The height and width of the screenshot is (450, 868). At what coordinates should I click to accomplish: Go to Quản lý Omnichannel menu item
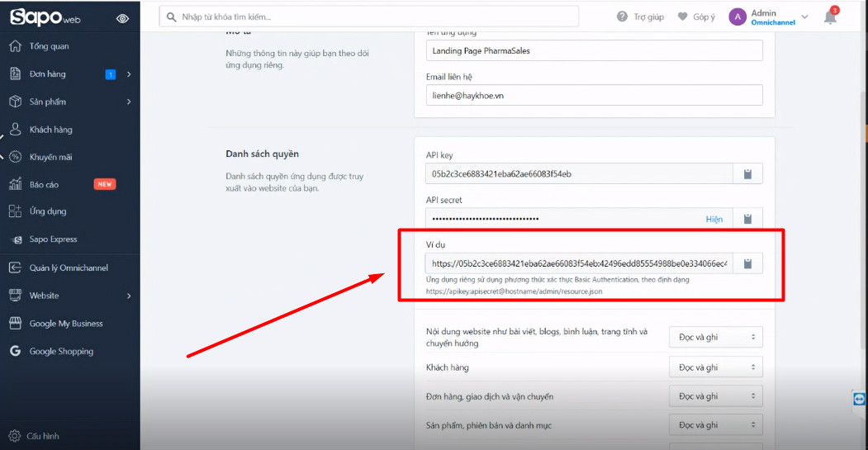69,268
